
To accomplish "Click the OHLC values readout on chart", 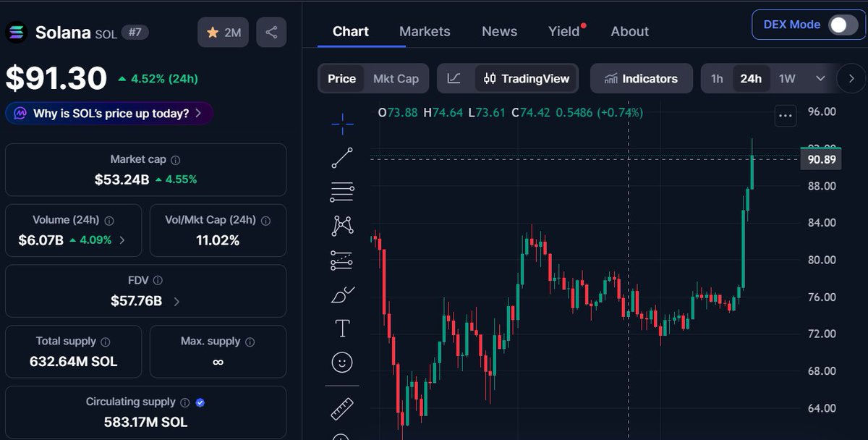I will point(511,112).
